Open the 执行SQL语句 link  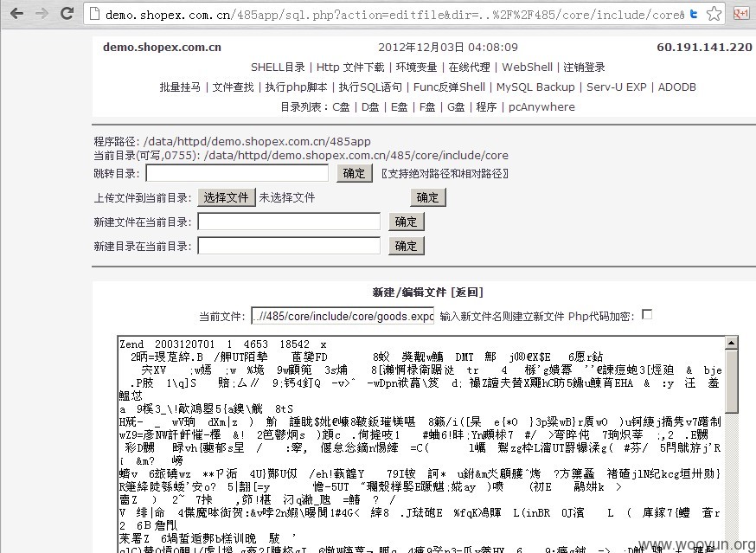click(370, 87)
